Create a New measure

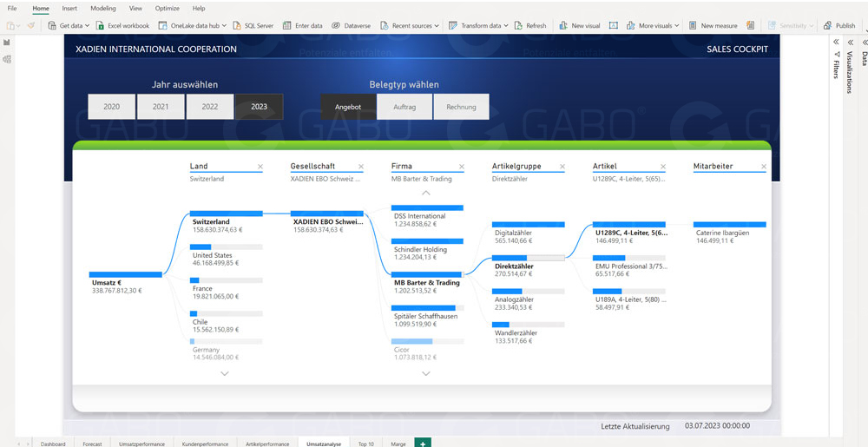713,25
